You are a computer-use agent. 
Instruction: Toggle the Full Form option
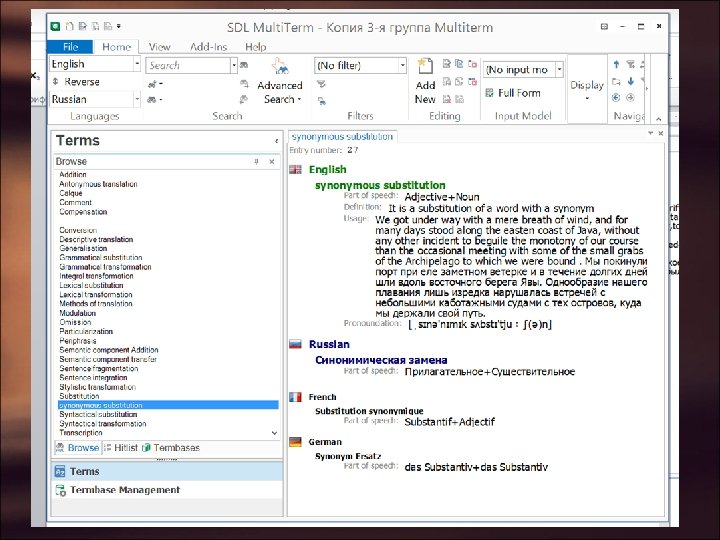[513, 93]
